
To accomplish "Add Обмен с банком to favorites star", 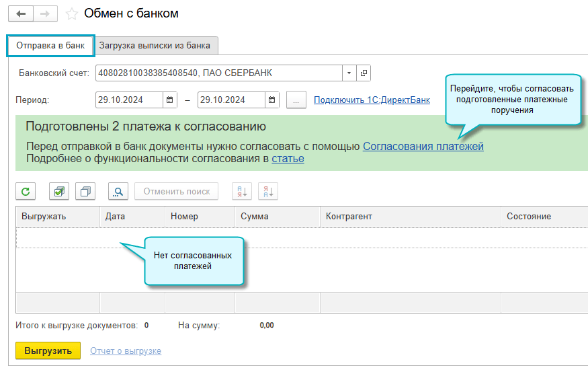I will point(72,14).
